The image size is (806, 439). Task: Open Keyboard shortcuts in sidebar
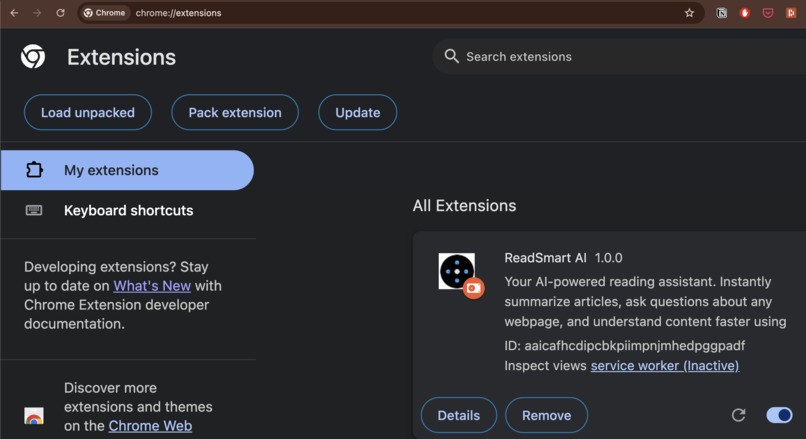(127, 210)
